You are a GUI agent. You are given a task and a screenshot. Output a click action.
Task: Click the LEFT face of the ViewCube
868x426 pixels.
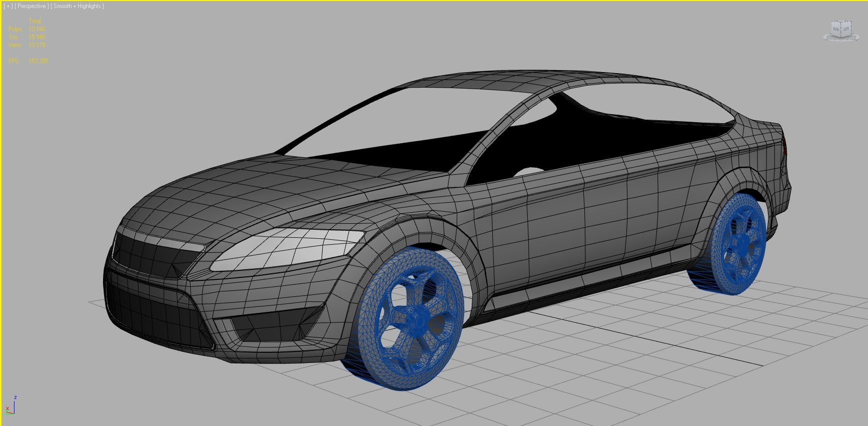pyautogui.click(x=846, y=30)
